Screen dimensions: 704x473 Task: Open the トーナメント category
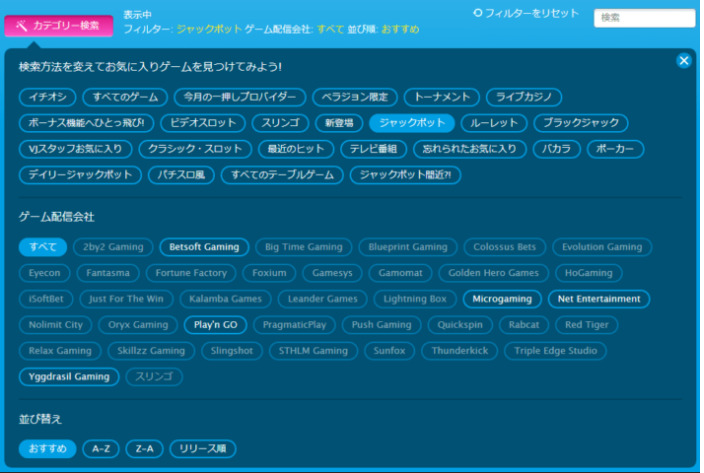click(442, 97)
